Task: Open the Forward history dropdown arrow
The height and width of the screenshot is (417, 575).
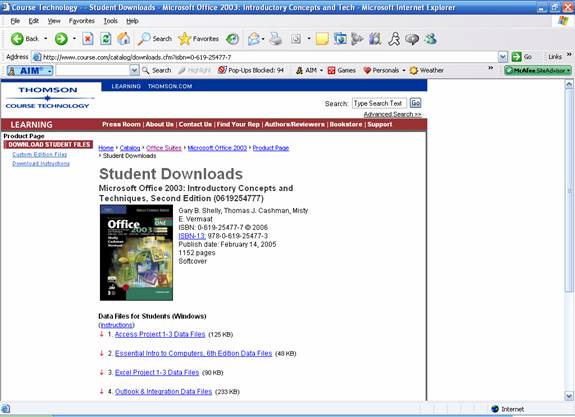Action: (74, 39)
